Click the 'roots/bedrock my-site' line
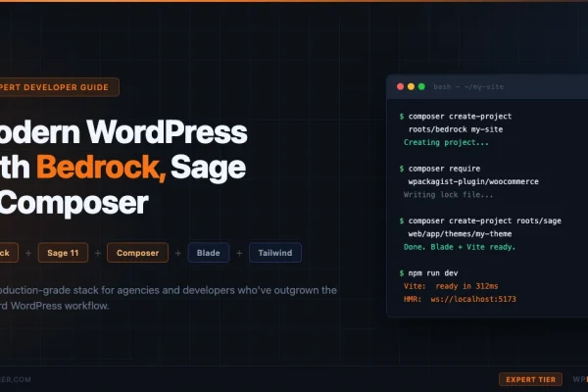This screenshot has height=392, width=588. point(456,129)
